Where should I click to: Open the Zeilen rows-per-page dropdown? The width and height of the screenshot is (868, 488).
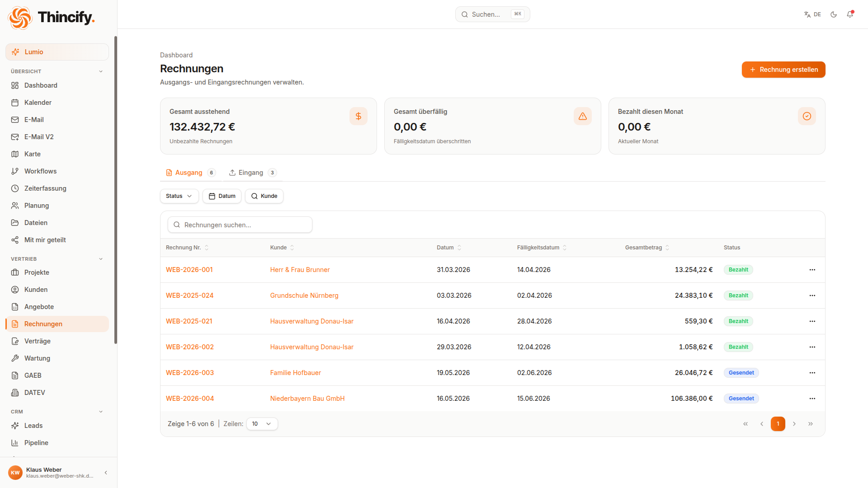point(262,424)
